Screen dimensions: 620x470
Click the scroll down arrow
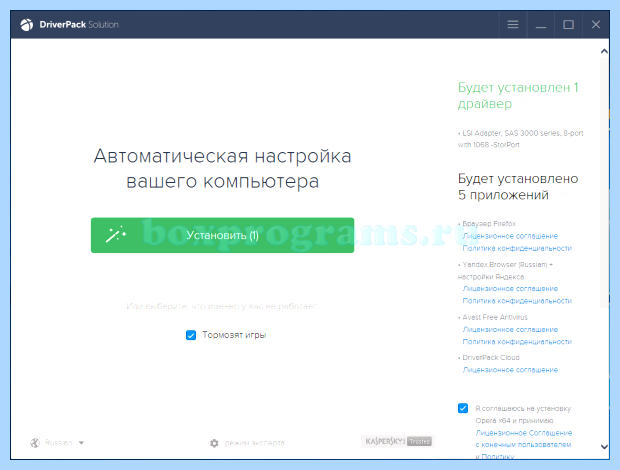click(604, 447)
